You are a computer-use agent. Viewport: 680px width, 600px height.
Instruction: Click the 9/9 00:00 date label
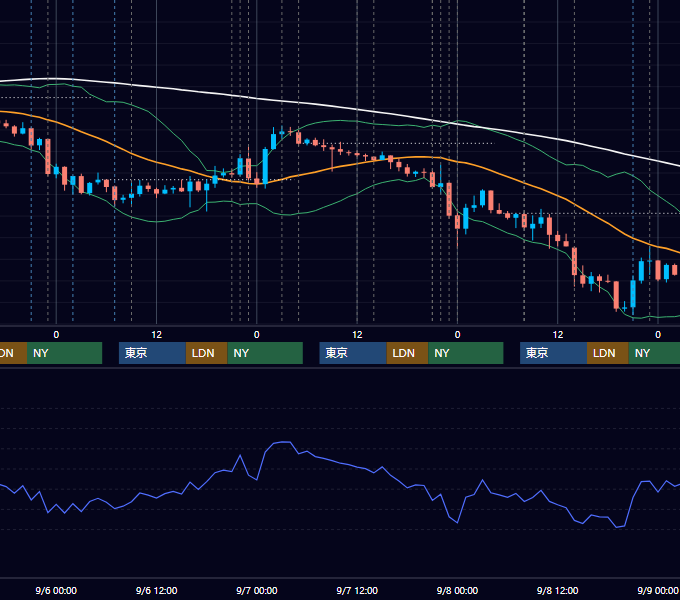pos(658,590)
